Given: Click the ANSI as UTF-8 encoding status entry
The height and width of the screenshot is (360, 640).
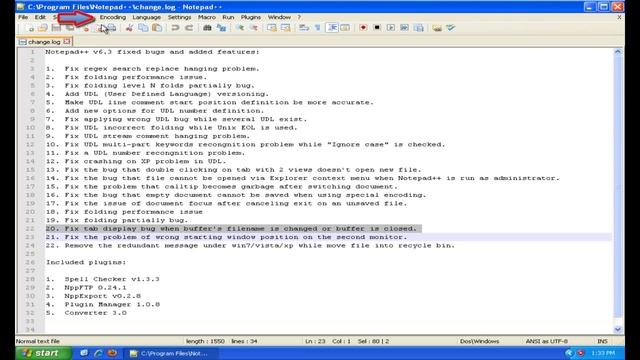Looking at the screenshot, I should click(x=547, y=341).
